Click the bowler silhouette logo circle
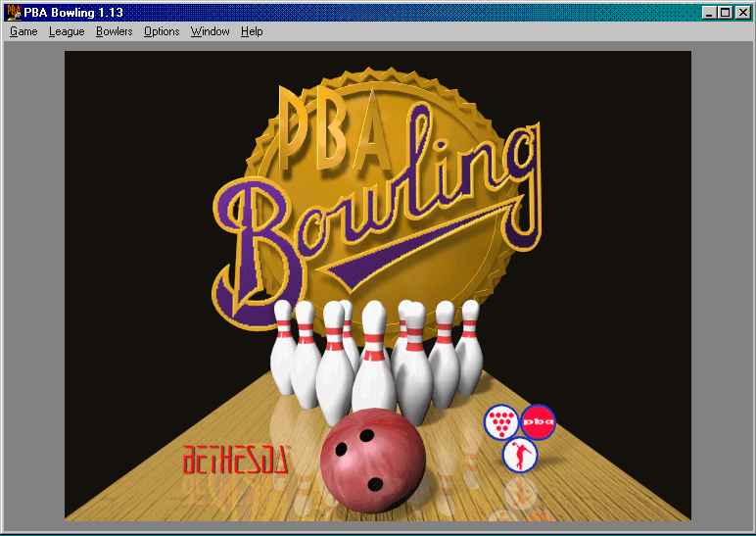The image size is (756, 536). [x=520, y=455]
